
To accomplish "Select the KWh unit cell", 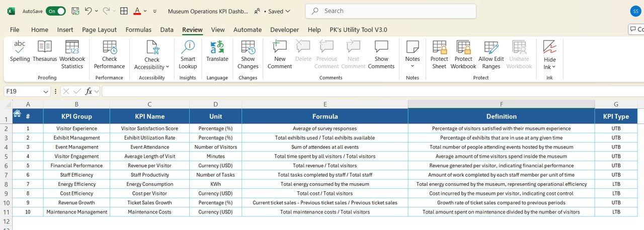I will click(x=215, y=184).
